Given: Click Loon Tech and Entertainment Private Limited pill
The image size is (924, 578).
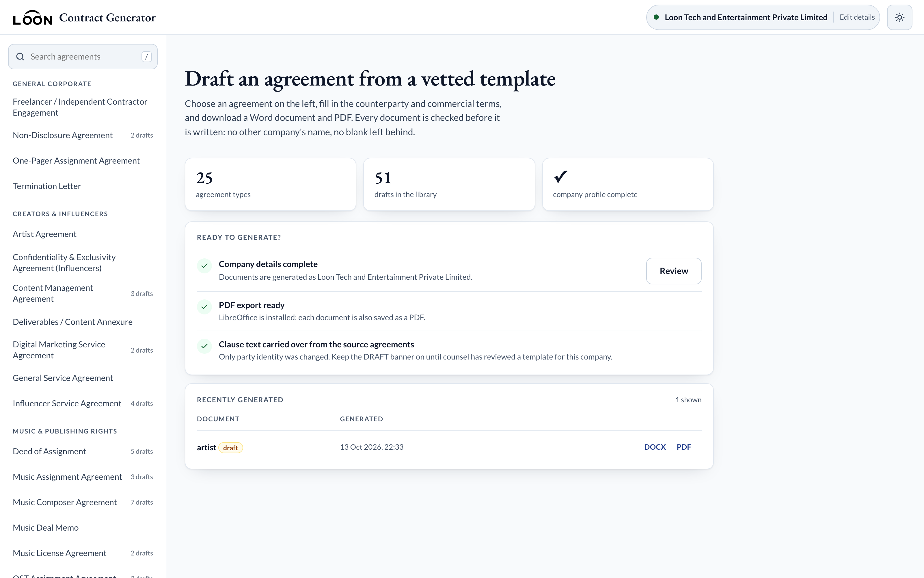Looking at the screenshot, I should tap(763, 17).
